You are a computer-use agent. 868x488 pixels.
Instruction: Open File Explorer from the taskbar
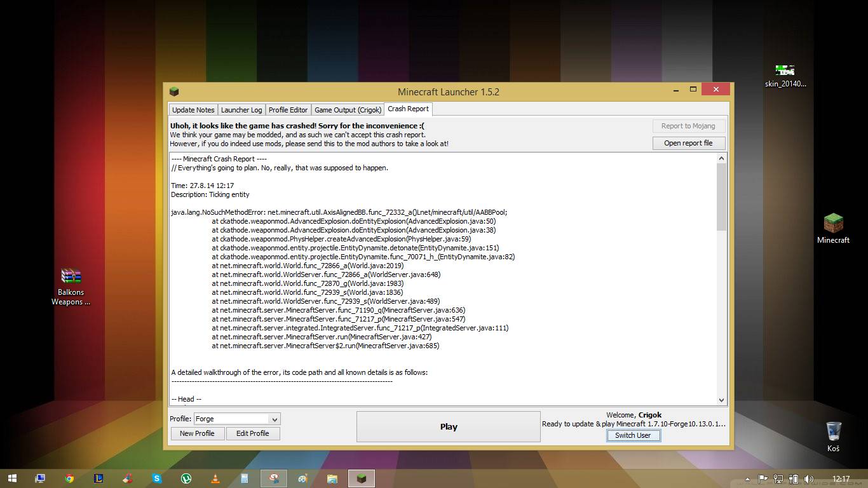click(332, 478)
